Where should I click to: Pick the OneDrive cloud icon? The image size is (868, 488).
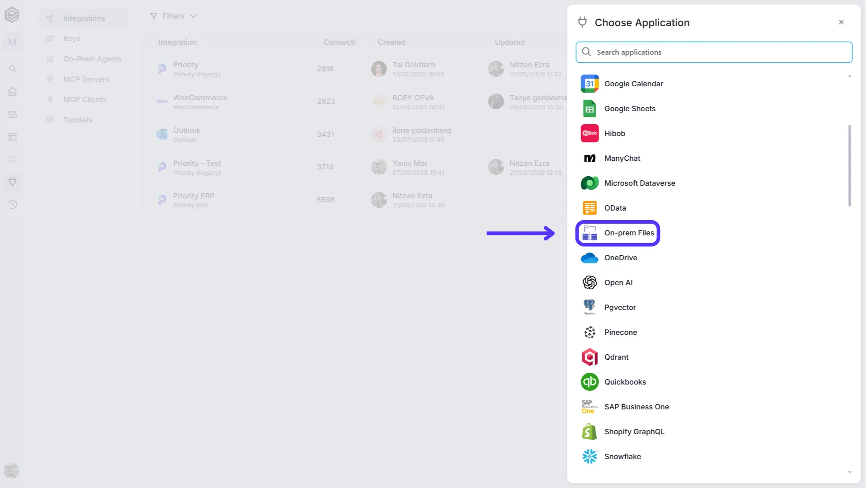tap(590, 258)
